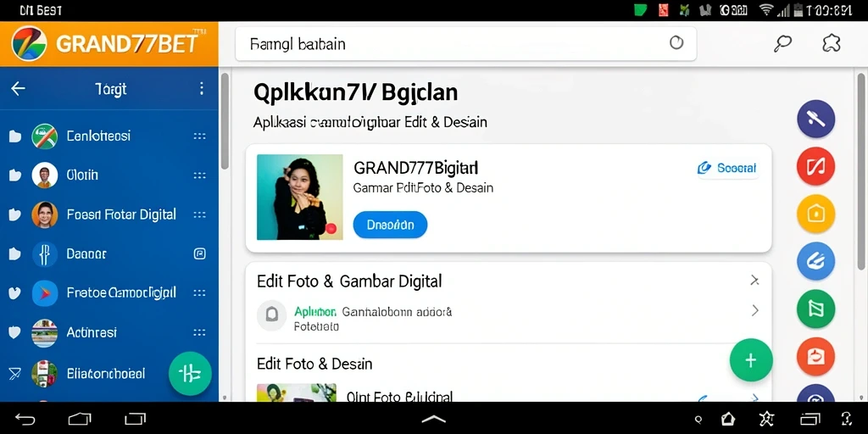Click GRAND777Bigitarl app title
The height and width of the screenshot is (434, 868).
[415, 167]
